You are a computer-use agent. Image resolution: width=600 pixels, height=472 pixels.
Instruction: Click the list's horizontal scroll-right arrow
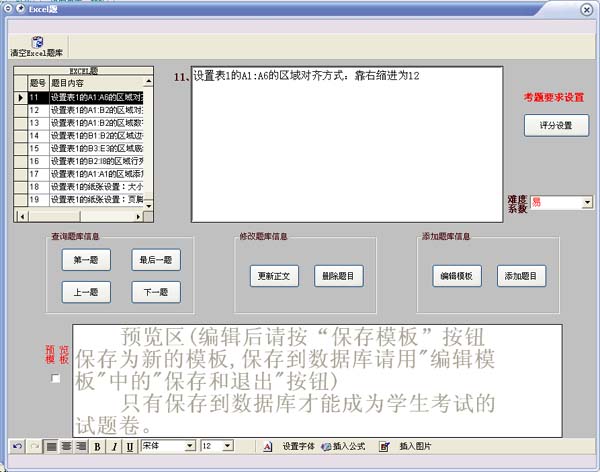click(138, 217)
